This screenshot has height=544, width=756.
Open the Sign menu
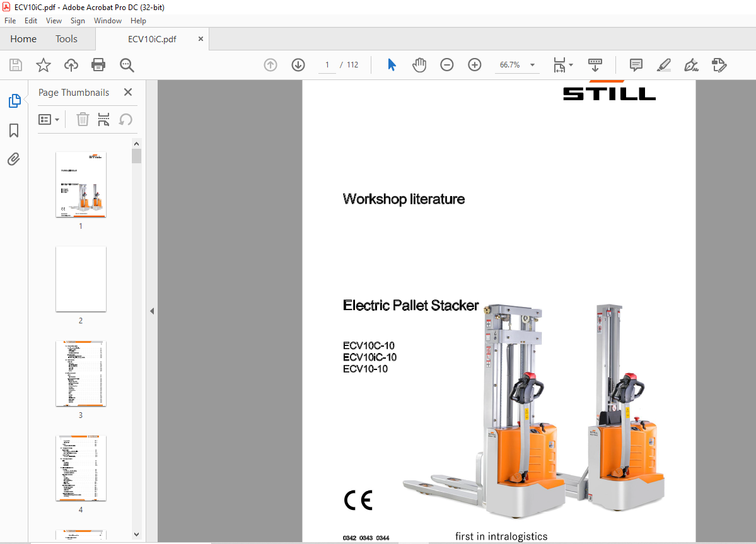click(x=78, y=21)
